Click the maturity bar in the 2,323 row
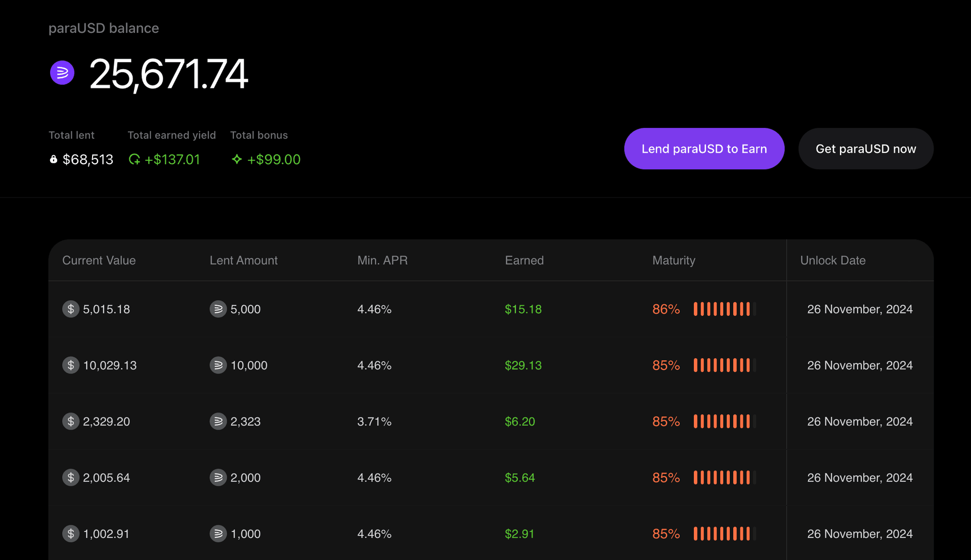Screen dimensions: 971x560 coord(724,421)
